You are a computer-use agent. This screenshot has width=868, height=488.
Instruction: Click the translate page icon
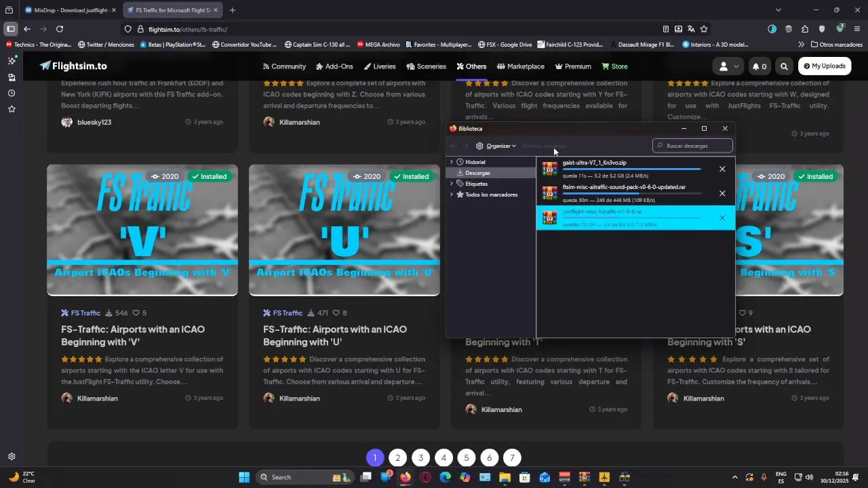click(691, 29)
